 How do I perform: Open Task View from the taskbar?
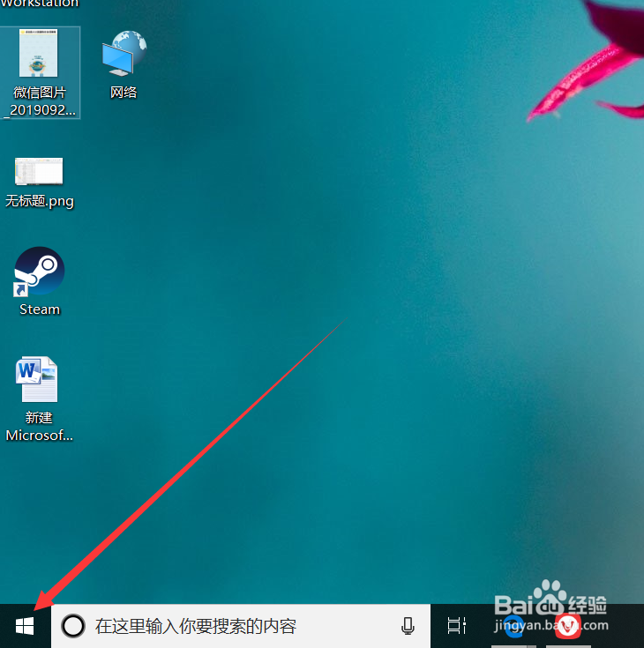coord(457,626)
